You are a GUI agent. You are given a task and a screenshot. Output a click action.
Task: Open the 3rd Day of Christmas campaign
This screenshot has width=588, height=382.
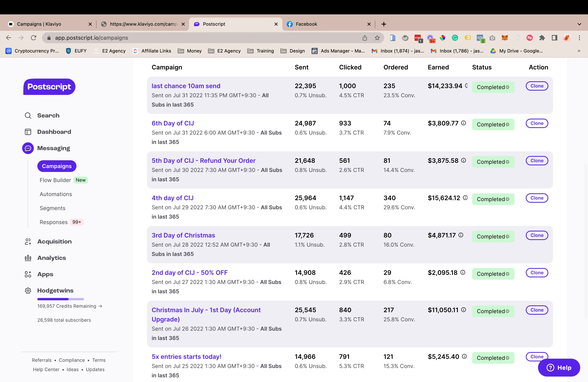(183, 235)
